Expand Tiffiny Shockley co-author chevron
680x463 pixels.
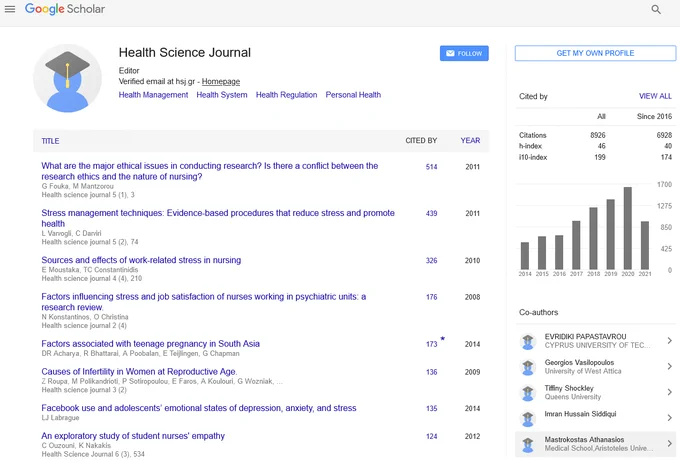click(670, 392)
